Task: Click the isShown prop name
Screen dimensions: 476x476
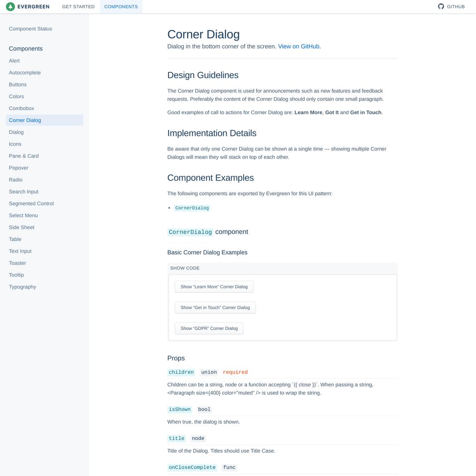Action: click(x=180, y=409)
